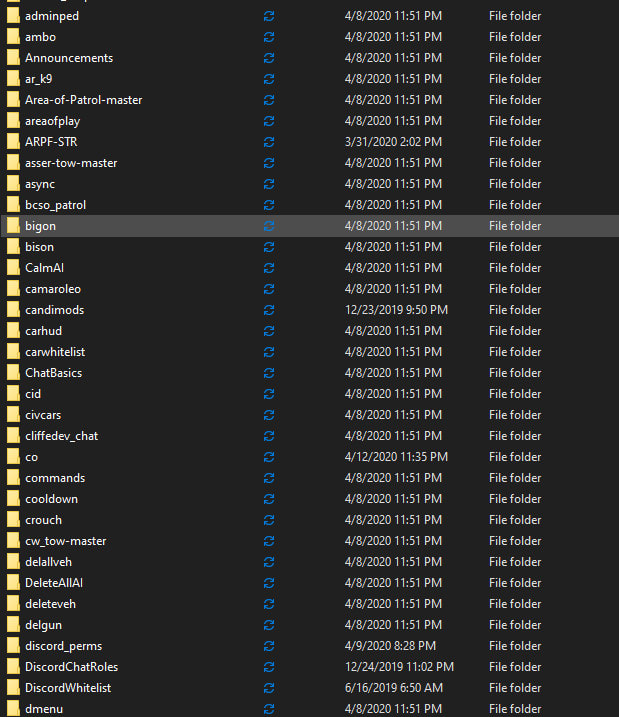Select the delgun folder name
The image size is (619, 717).
point(43,626)
